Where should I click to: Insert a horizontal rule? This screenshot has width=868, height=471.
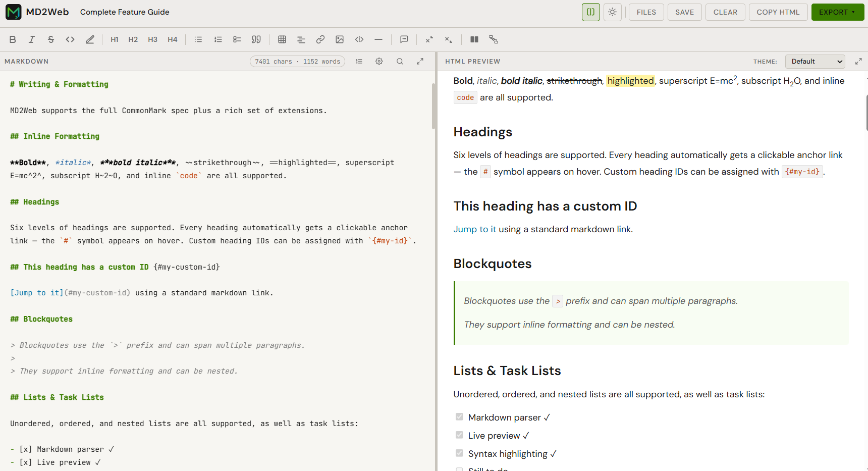pyautogui.click(x=378, y=39)
